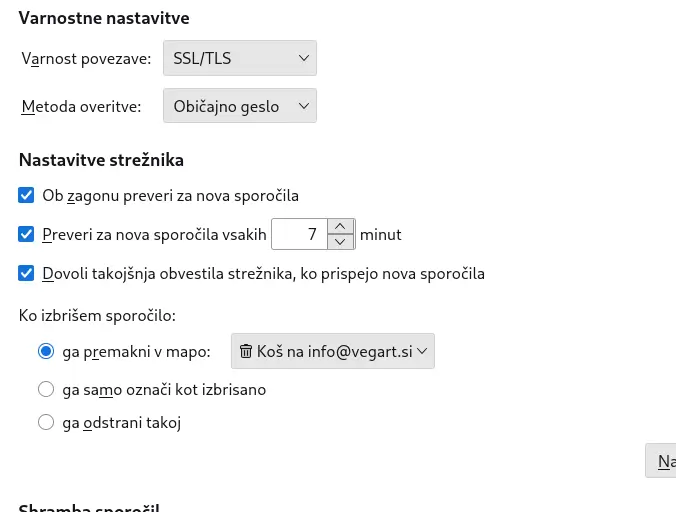
Task: Disable 'Dovoli takojšnja obvestila strežnika' checkbox
Action: tap(27, 273)
